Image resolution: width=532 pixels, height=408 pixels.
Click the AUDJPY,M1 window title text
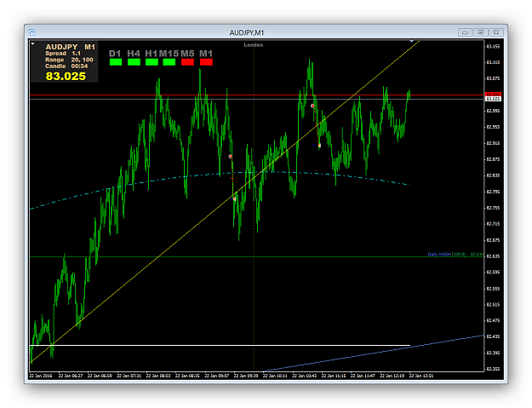coord(247,32)
